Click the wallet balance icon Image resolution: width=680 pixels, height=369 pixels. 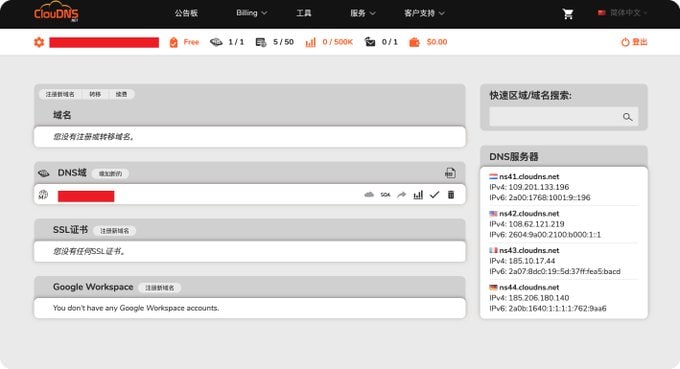[x=415, y=42]
